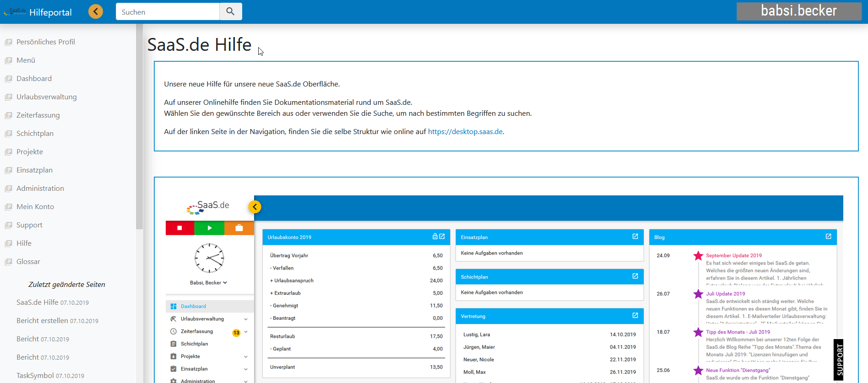Click the search magnifier button

click(x=231, y=11)
